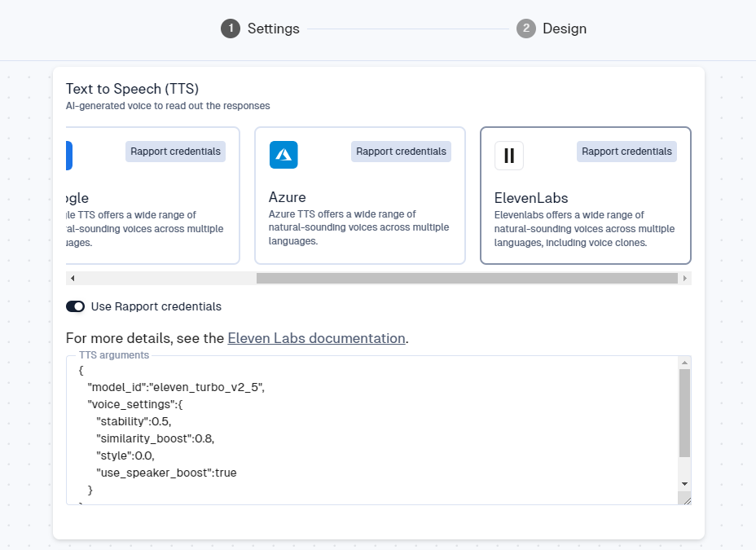Click the TTS arguments vertical scrollbar thumb

coord(684,412)
